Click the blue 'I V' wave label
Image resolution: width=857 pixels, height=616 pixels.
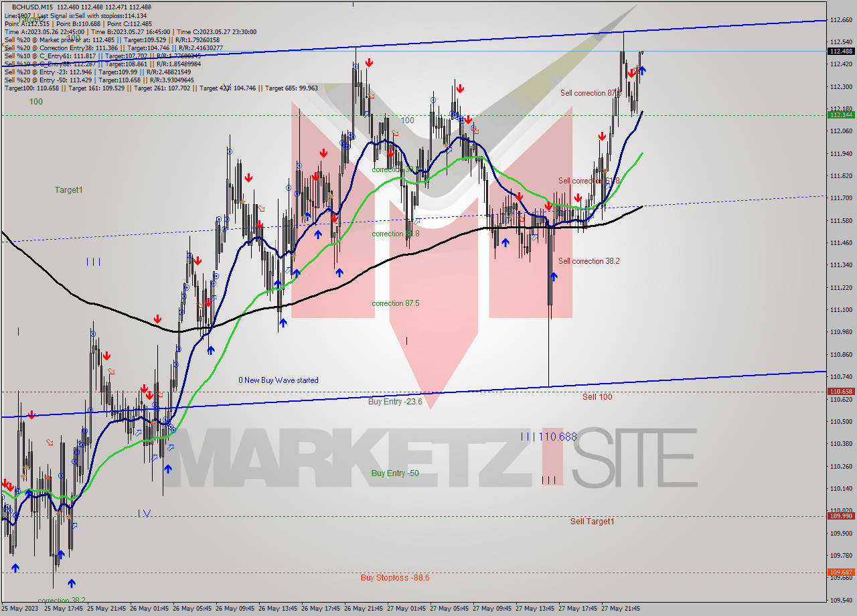[145, 514]
